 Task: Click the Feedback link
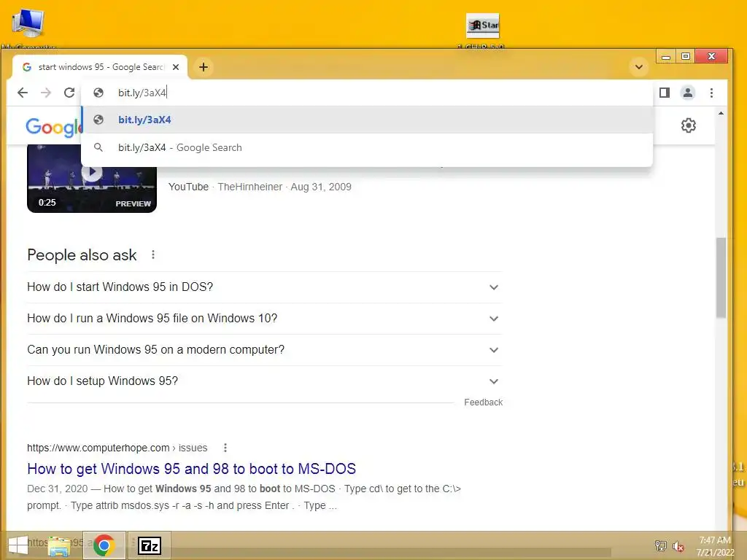point(483,402)
